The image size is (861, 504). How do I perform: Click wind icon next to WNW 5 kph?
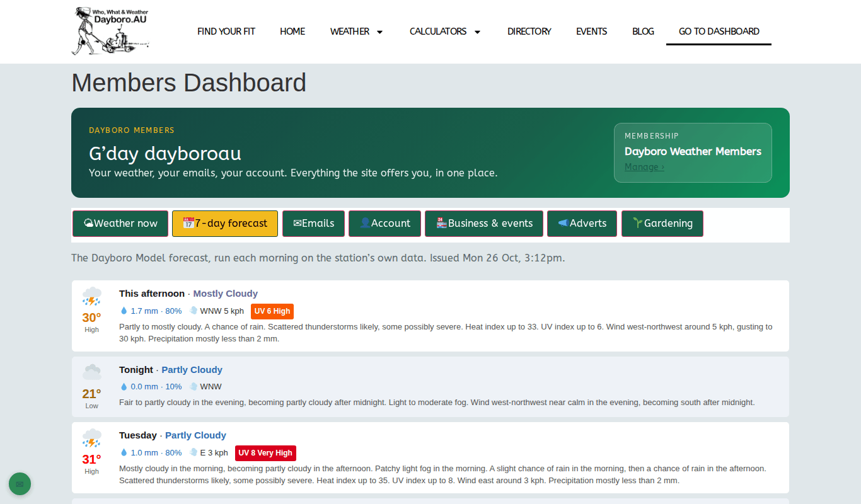(194, 311)
